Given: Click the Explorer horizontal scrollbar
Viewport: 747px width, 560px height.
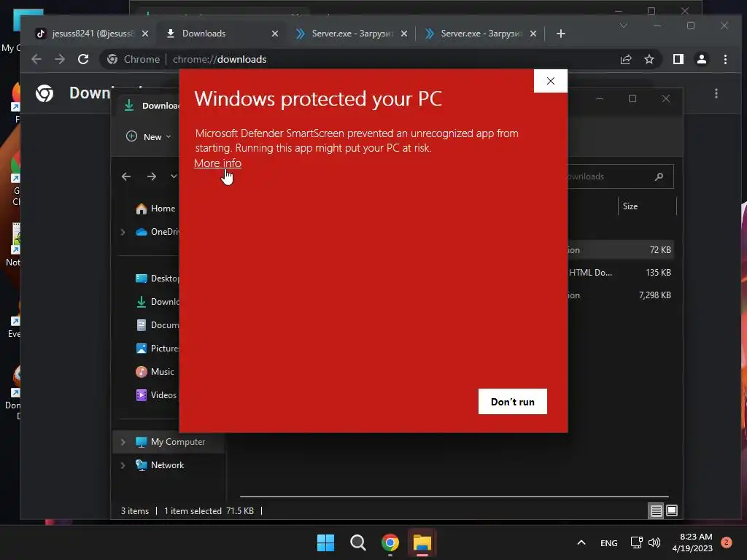Looking at the screenshot, I should (x=454, y=496).
